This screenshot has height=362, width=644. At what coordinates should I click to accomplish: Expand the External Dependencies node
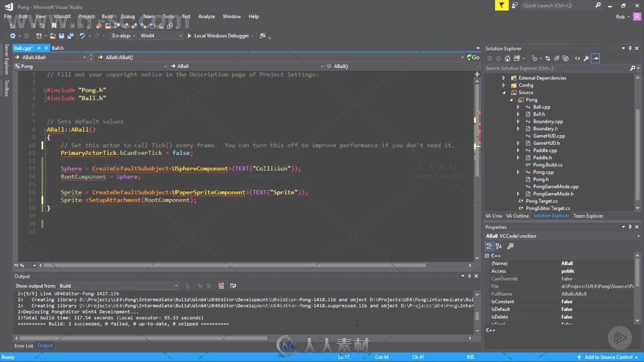point(504,78)
